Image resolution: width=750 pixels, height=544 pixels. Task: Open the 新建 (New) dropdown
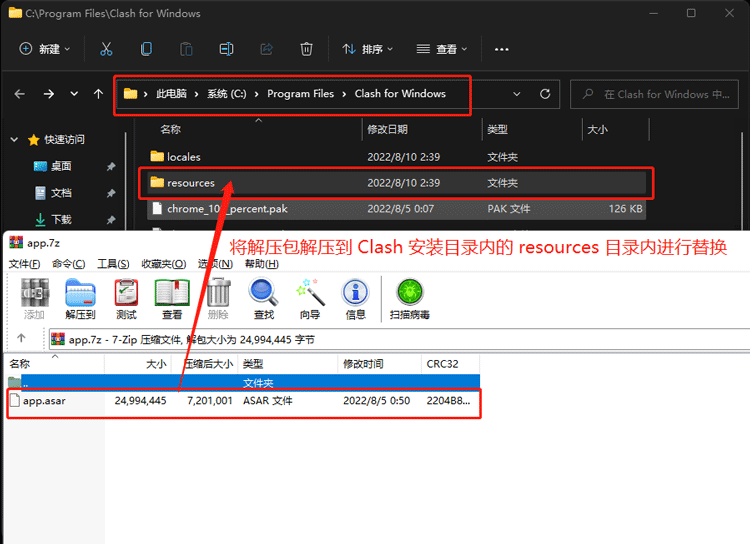(46, 49)
